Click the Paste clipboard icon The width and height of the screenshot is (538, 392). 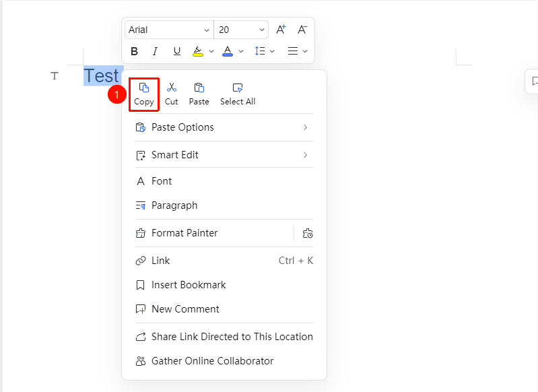[199, 88]
